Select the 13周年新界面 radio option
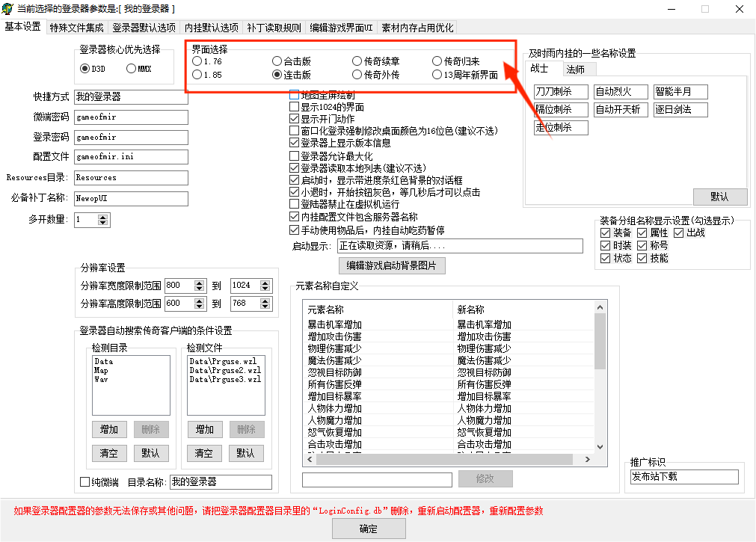The image size is (756, 542). pyautogui.click(x=437, y=75)
